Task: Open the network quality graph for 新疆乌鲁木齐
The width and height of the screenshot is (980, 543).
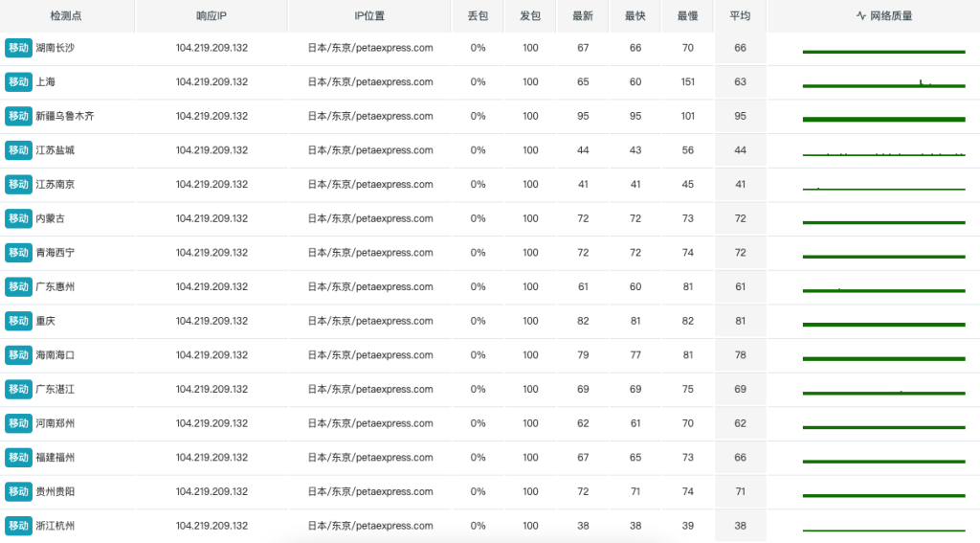Action: (x=883, y=119)
